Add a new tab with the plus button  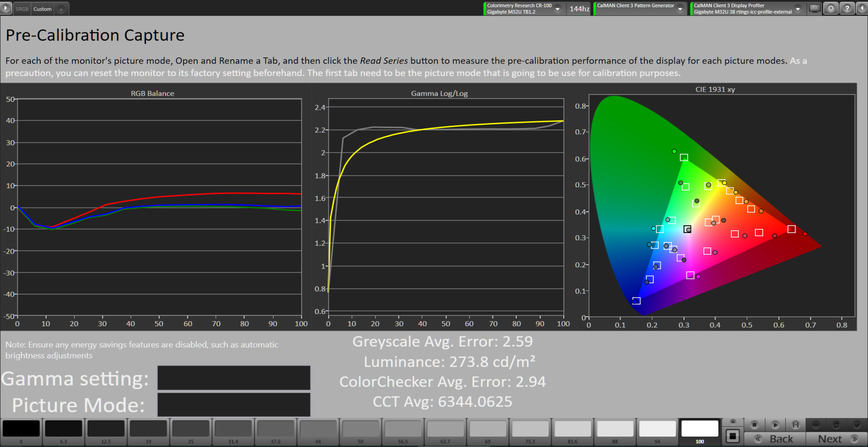pos(61,10)
